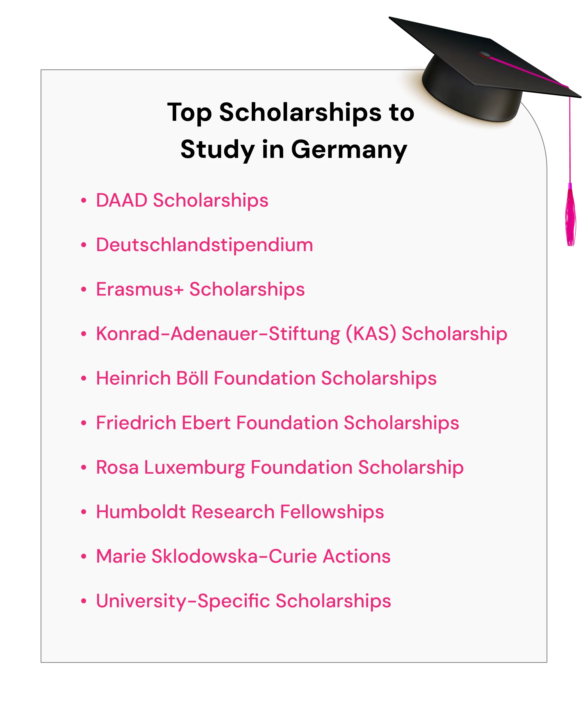Click the bullet next to Deutschlandstipendium

click(x=84, y=245)
